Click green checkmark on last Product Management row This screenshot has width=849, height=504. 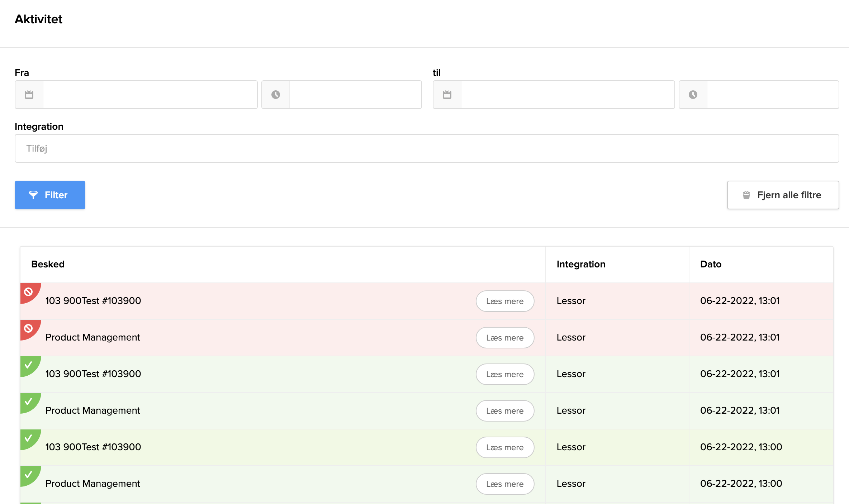point(28,475)
